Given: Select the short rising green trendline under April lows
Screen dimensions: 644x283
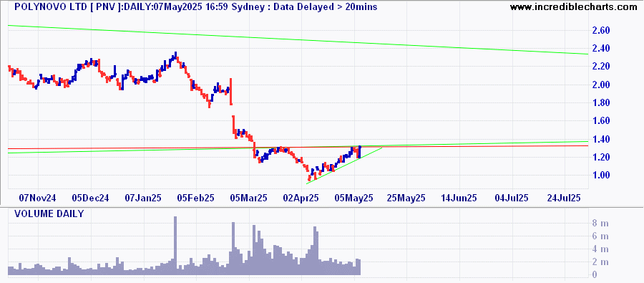Looking at the screenshot, I should click(x=345, y=165).
